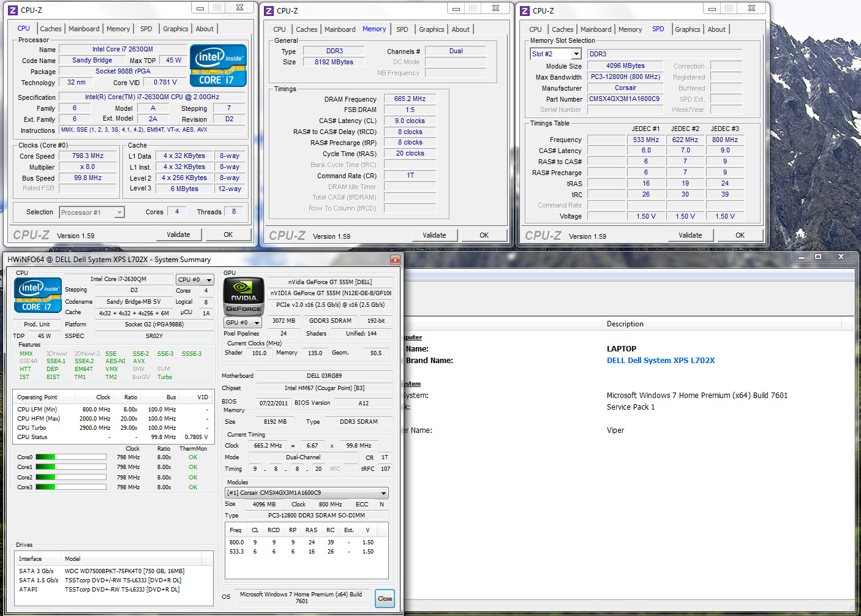Screen dimensions: 861x616
Task: Click the Viper computer name value
Action: point(615,430)
